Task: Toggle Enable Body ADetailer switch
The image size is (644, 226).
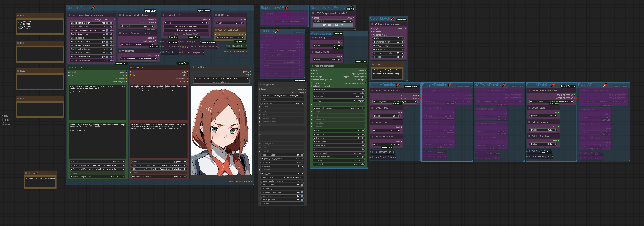Action: point(107,49)
